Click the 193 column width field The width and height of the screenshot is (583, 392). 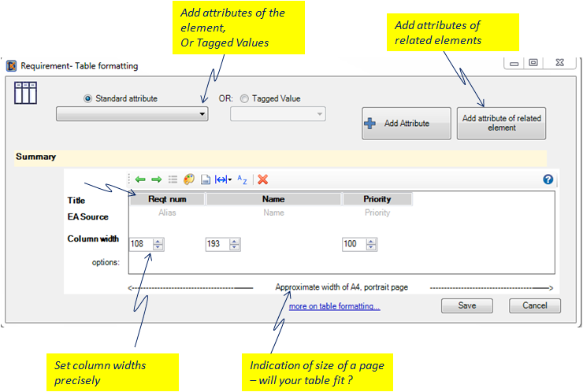217,244
